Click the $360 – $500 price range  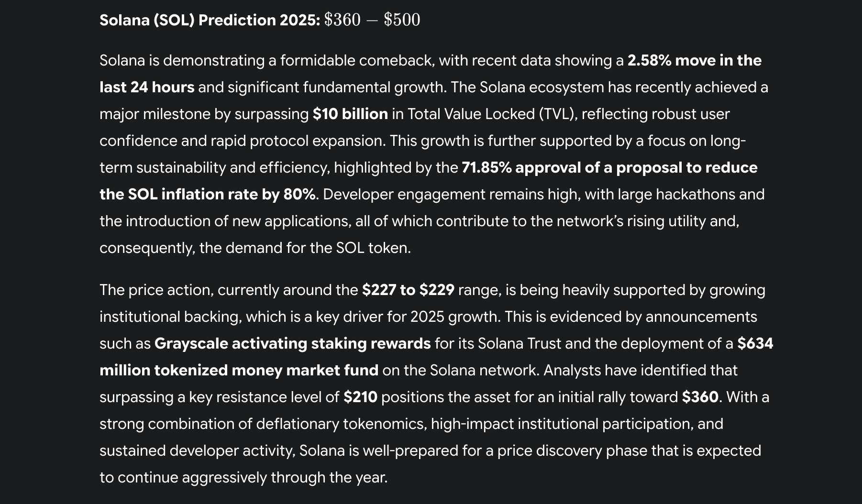[x=372, y=20]
